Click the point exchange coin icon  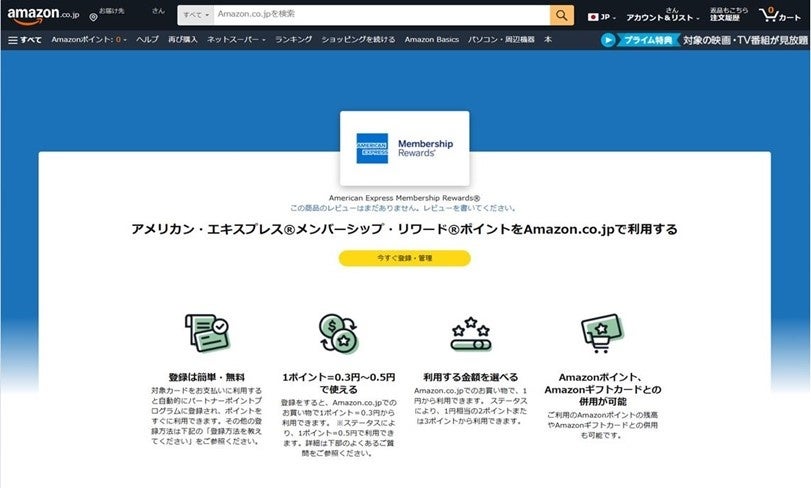(339, 333)
